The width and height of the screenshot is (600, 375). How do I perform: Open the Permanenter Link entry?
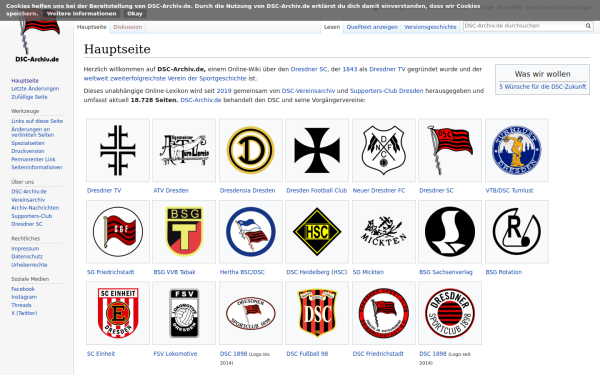(x=33, y=159)
